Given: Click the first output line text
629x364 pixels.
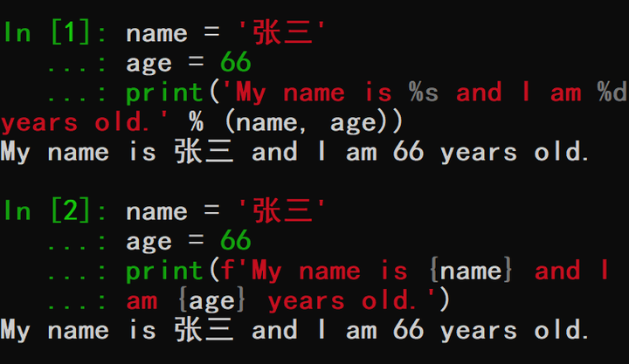Looking at the screenshot, I should tap(295, 153).
